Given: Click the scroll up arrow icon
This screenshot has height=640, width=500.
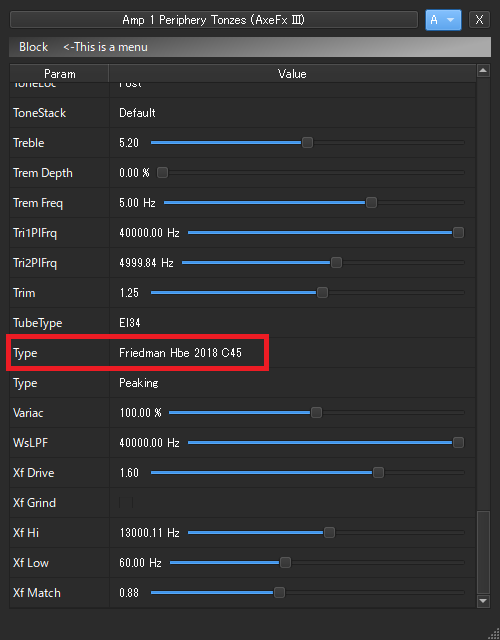Looking at the screenshot, I should [483, 71].
